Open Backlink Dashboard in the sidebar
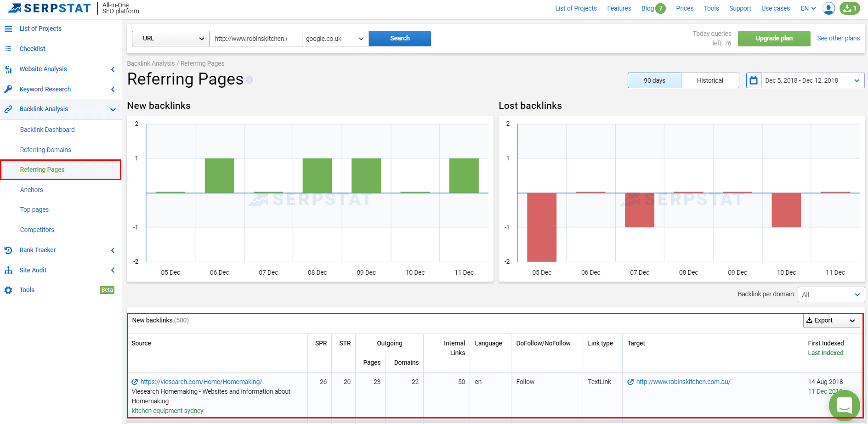Viewport: 868px width, 424px height. pyautogui.click(x=47, y=130)
